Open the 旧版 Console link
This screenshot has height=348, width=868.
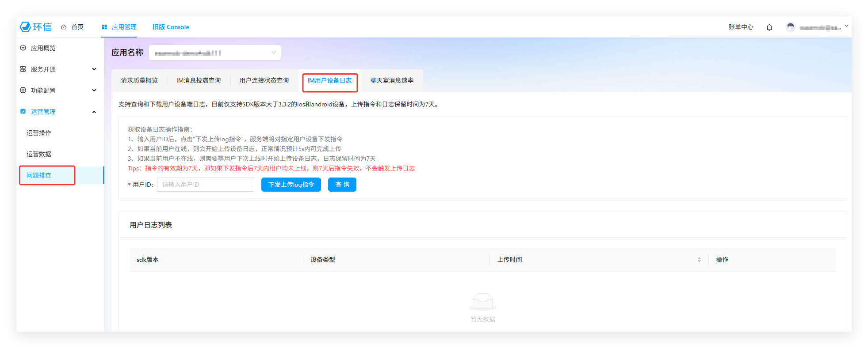[x=171, y=27]
